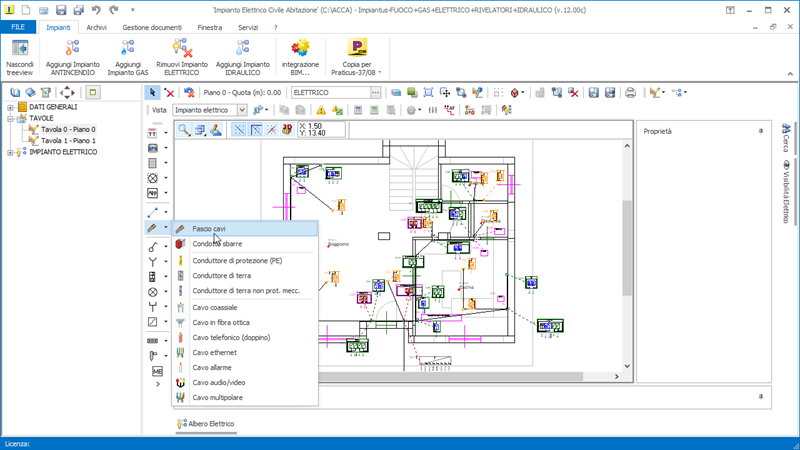Click Copia per Praticus-37/08 icon
Viewport: 800px width, 450px height.
coord(357,47)
